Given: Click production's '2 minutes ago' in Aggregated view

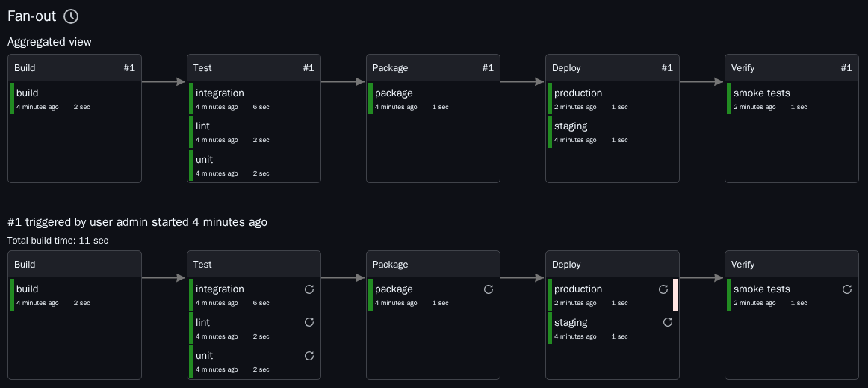Looking at the screenshot, I should (x=575, y=107).
